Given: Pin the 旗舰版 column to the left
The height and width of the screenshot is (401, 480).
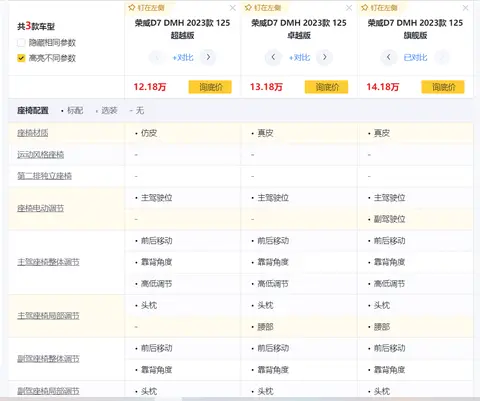Looking at the screenshot, I should pos(379,7).
